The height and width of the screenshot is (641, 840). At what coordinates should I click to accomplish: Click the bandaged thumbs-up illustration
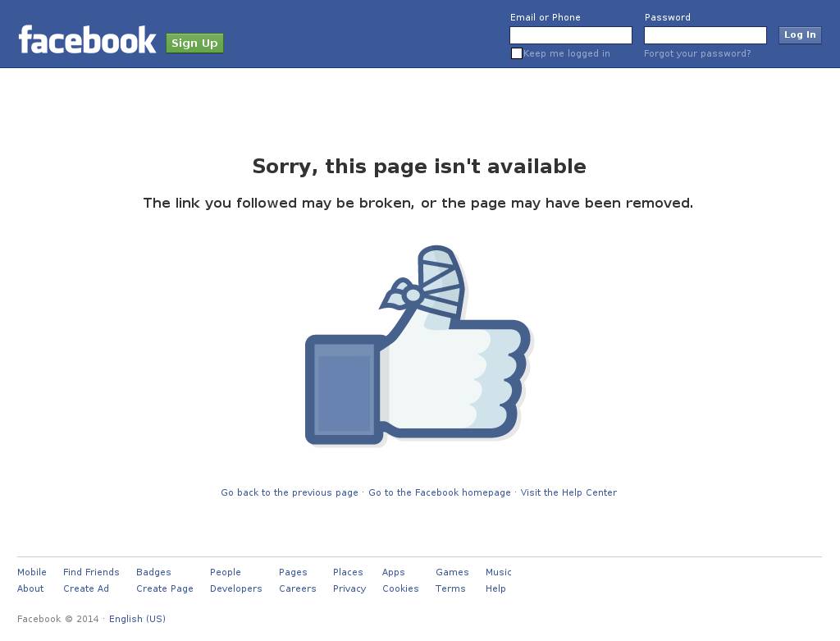pos(418,346)
